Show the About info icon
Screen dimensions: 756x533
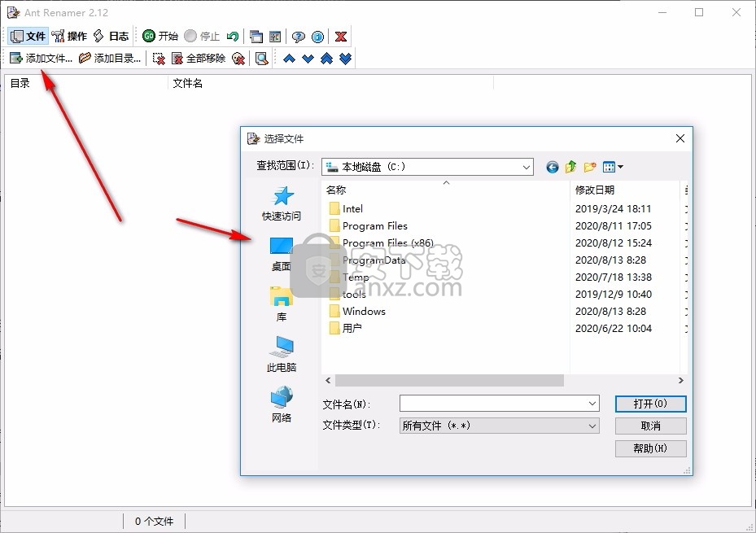[x=317, y=36]
